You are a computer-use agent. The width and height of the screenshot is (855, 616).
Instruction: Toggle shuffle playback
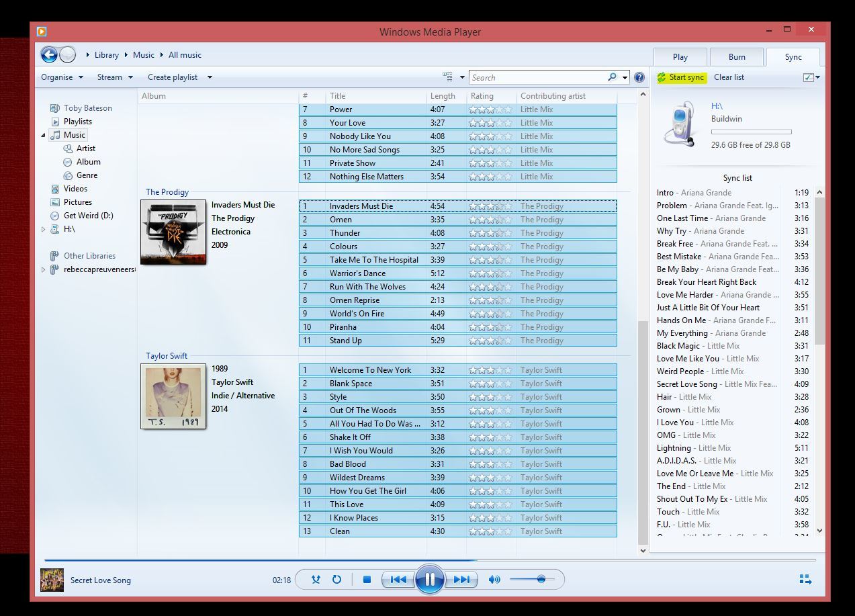point(316,579)
